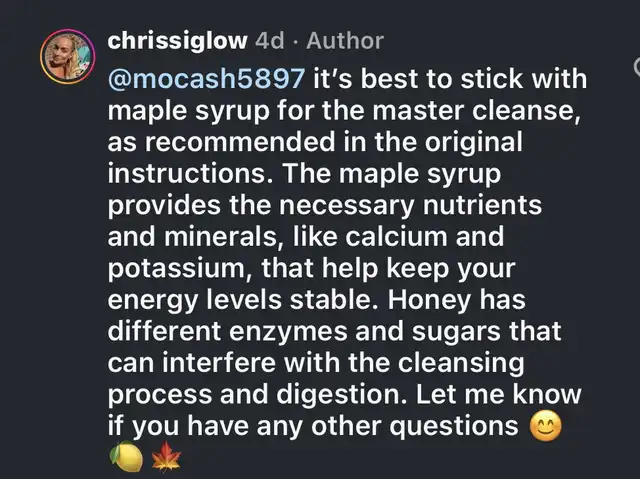Open chrissiglow's profile picture
The image size is (640, 479).
tap(67, 56)
